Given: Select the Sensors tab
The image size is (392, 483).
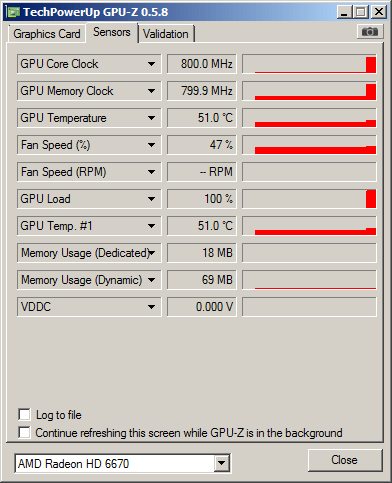Looking at the screenshot, I should pyautogui.click(x=112, y=32).
